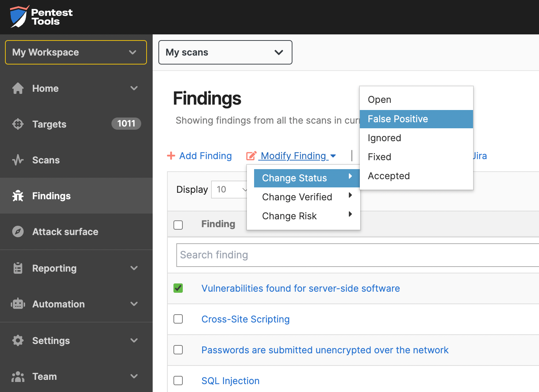The width and height of the screenshot is (539, 392).
Task: Click the Pentest Tools shield logo
Action: coord(19,16)
